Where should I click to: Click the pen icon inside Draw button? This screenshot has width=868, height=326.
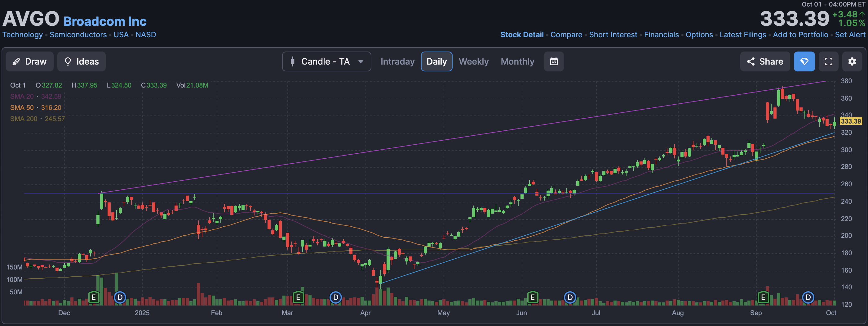coord(16,61)
